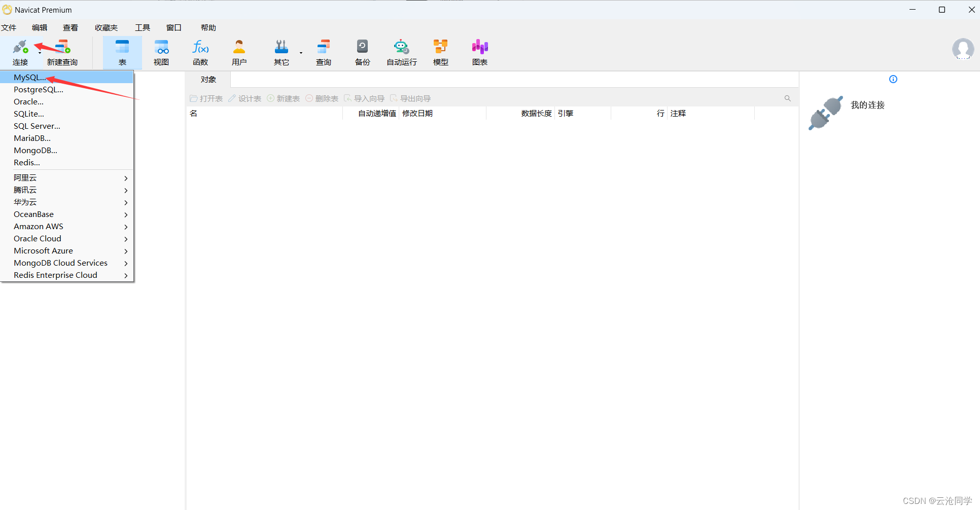Sort by the 引擎 column header
The height and width of the screenshot is (510, 980).
click(583, 114)
